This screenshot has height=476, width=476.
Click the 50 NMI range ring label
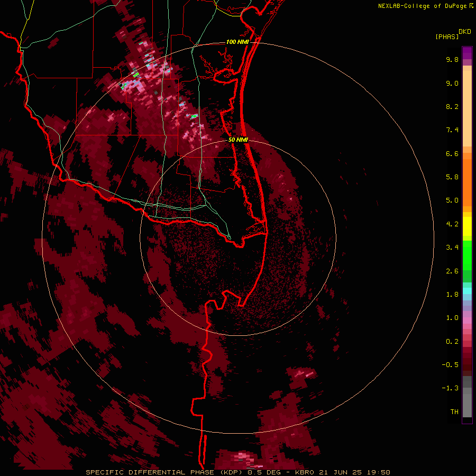[238, 140]
